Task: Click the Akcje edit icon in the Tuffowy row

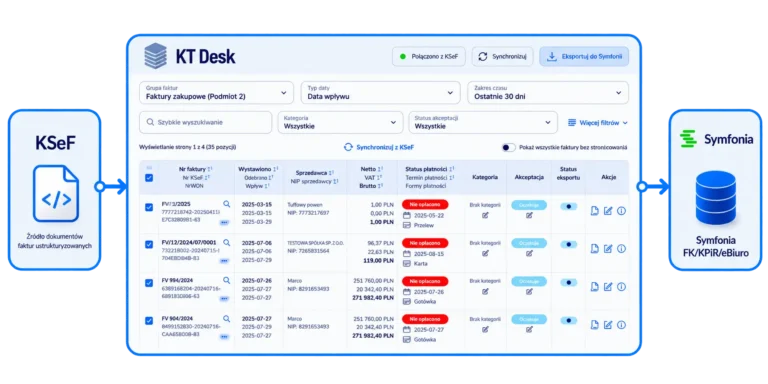Action: (x=608, y=211)
